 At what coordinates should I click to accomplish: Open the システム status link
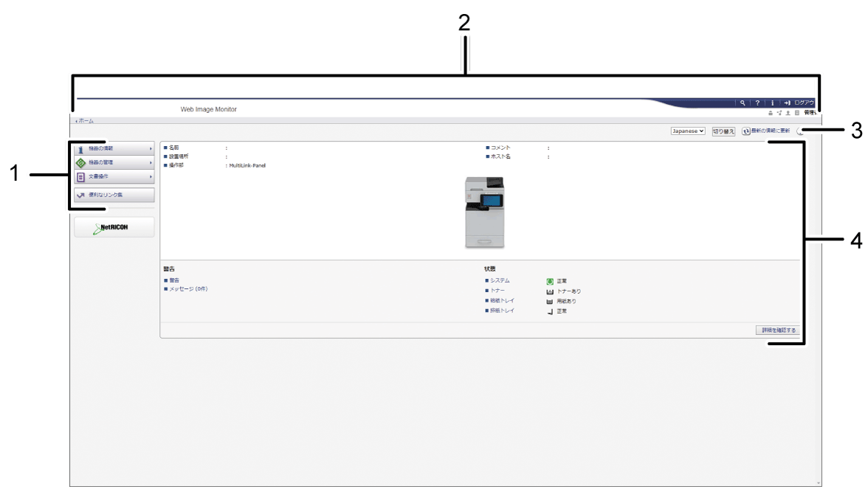pos(499,281)
